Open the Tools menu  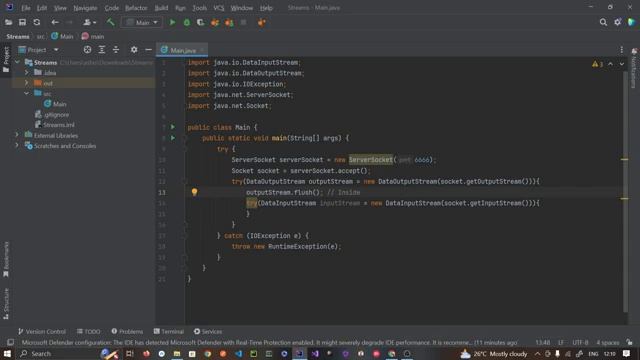(x=200, y=8)
